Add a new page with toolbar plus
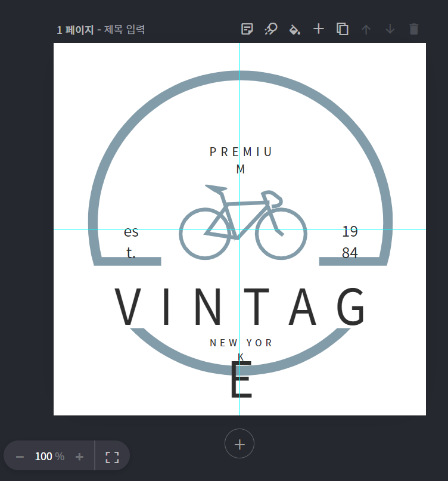448x481 pixels. tap(319, 29)
